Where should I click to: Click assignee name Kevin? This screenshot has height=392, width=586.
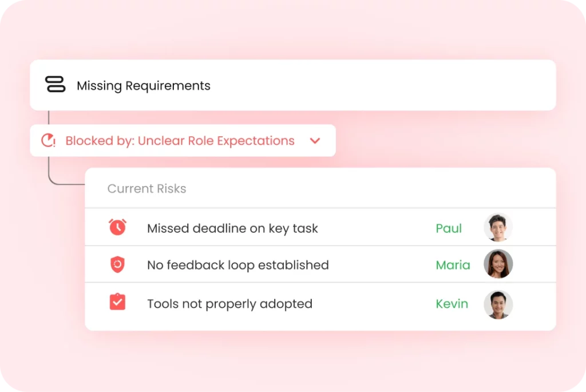click(452, 304)
